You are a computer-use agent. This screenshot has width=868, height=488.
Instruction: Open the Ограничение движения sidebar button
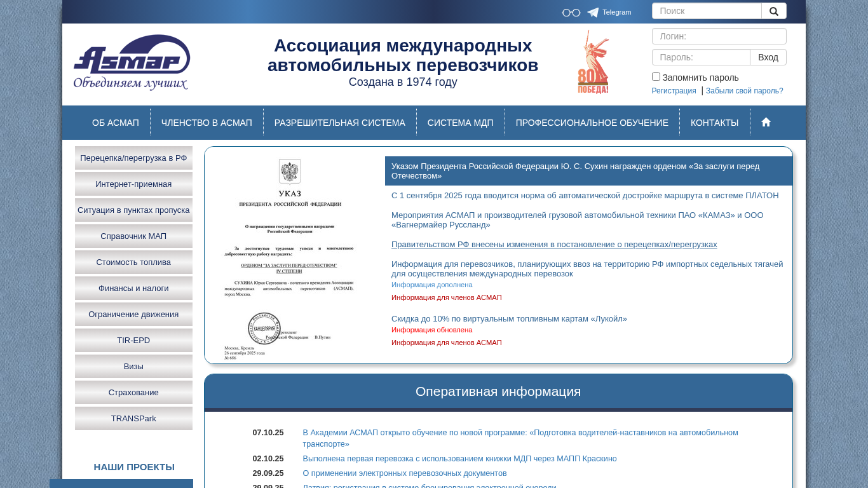coord(133,314)
